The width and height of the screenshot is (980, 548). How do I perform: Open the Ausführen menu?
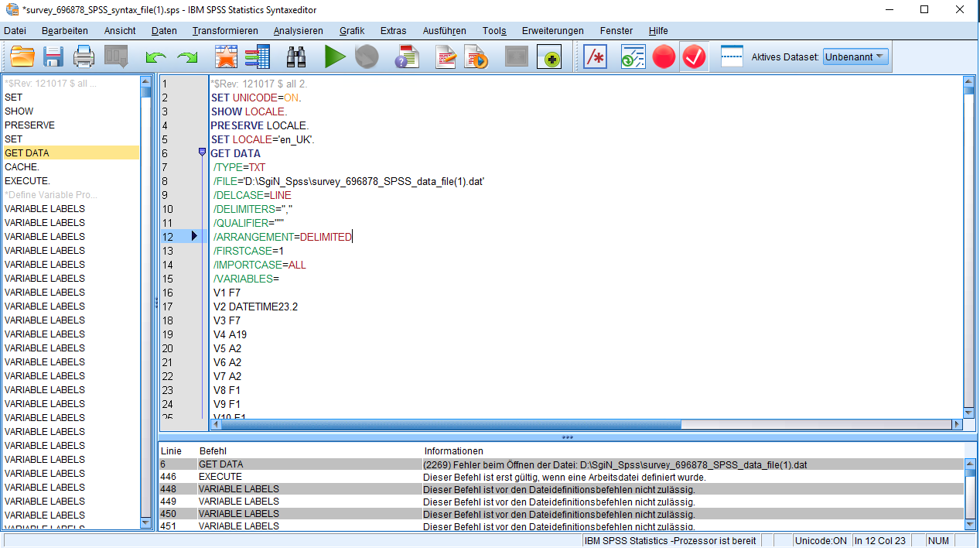pos(444,31)
